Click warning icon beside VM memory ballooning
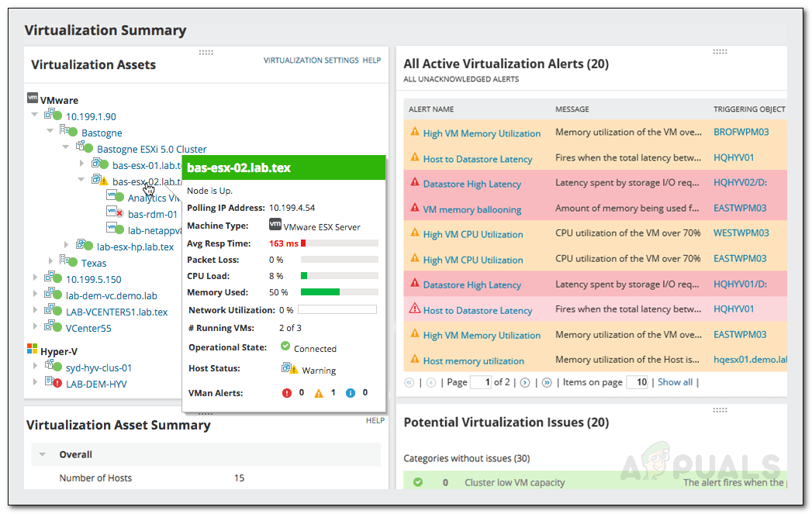The height and width of the screenshot is (514, 812). (x=415, y=209)
